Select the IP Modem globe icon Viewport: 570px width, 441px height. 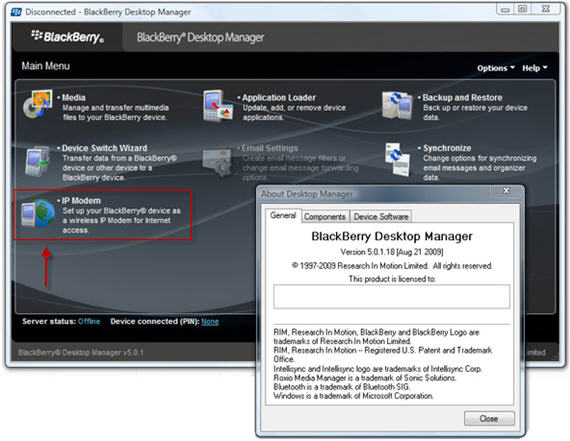(38, 213)
